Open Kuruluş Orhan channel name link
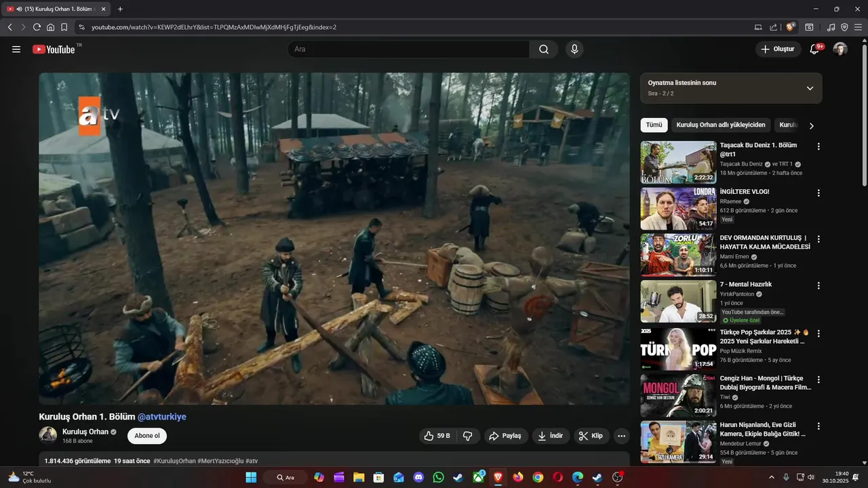This screenshot has width=868, height=488. point(85,432)
